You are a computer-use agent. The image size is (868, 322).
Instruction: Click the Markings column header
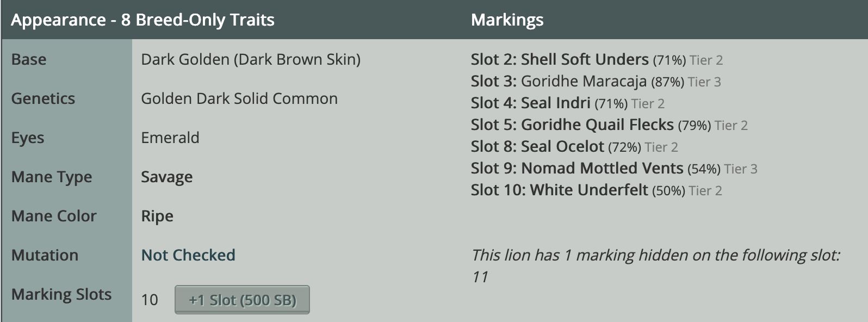tap(507, 20)
